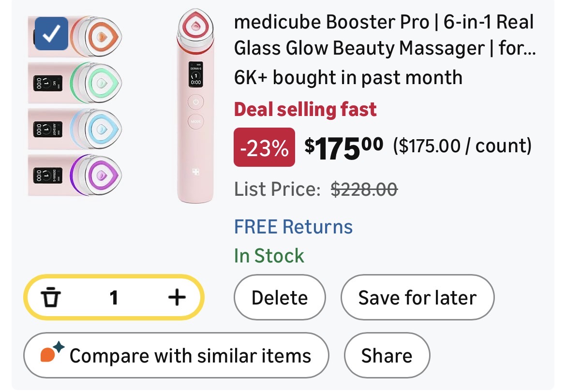Open the medicube Booster Pro title link
The width and height of the screenshot is (566, 392).
[x=384, y=35]
